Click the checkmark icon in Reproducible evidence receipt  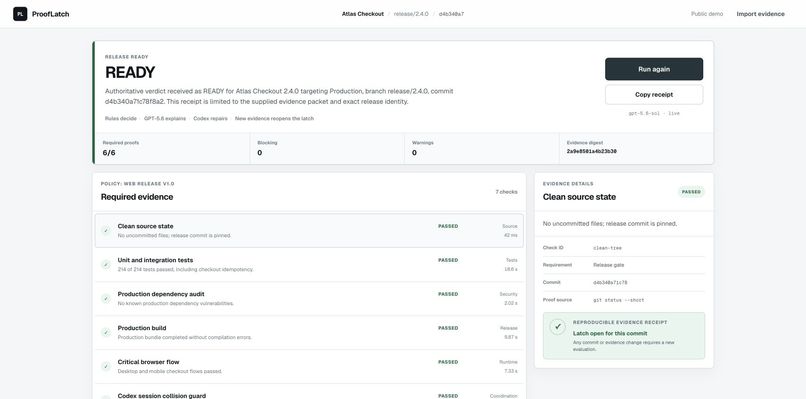[x=558, y=327]
